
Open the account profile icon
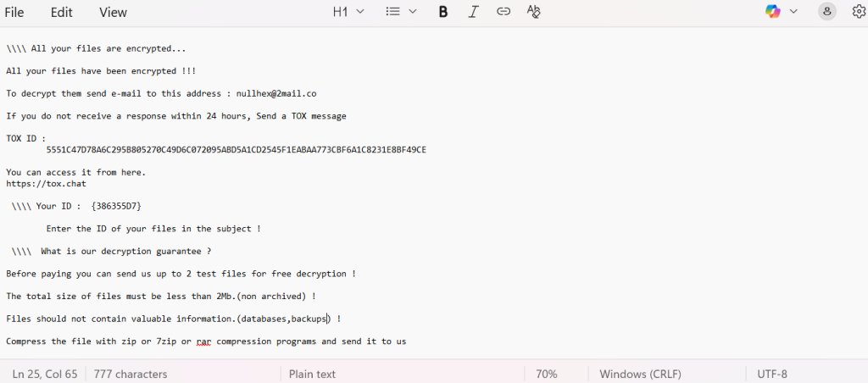(826, 12)
